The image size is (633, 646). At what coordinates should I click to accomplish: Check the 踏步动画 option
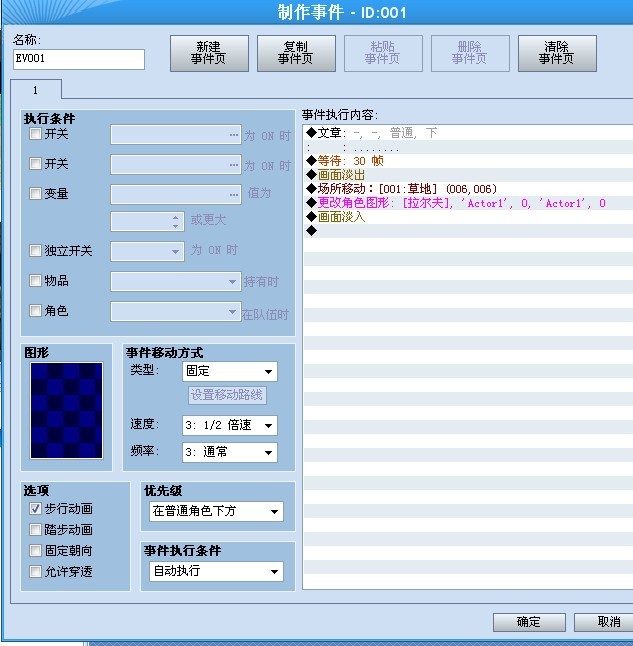point(35,529)
